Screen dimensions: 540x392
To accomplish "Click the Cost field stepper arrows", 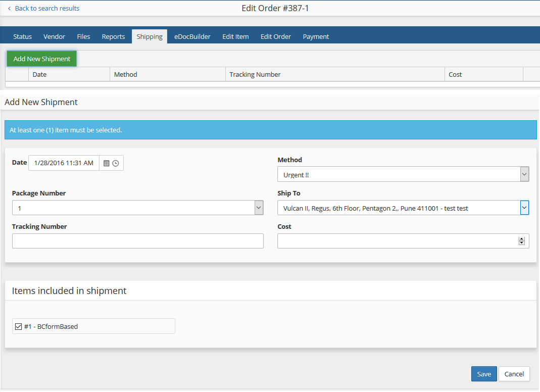I will [522, 241].
